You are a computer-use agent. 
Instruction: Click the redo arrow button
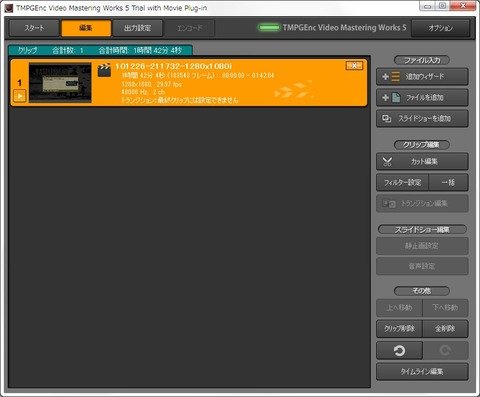[x=445, y=350]
